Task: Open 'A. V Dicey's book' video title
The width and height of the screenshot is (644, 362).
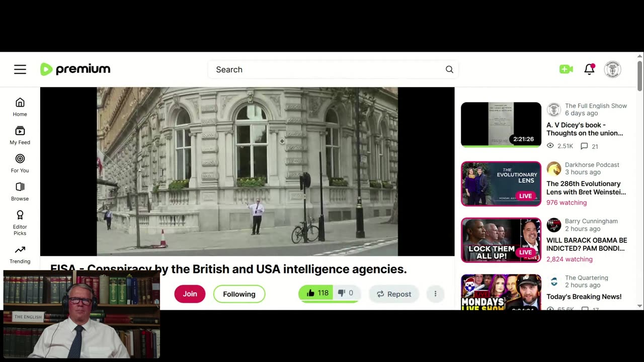Action: 585,129
